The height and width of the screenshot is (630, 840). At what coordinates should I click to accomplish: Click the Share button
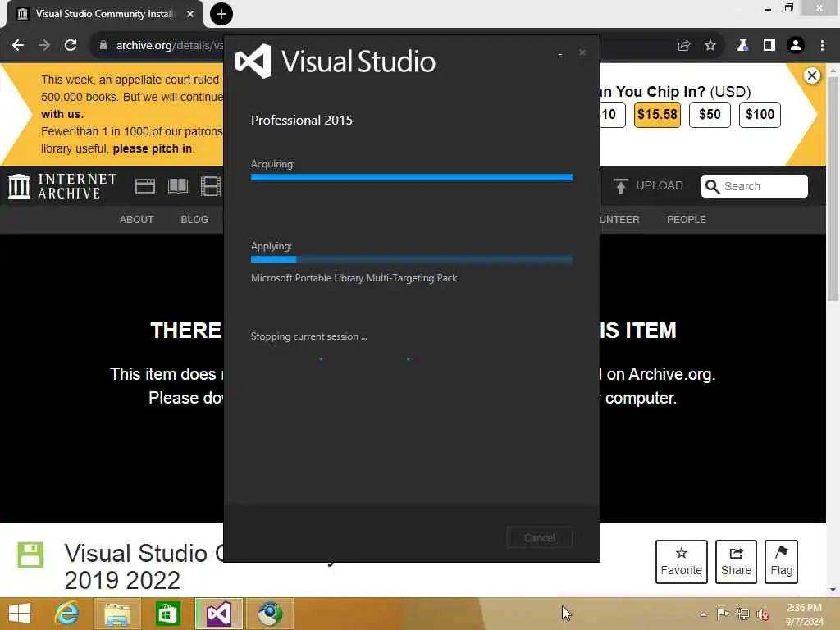(x=736, y=561)
